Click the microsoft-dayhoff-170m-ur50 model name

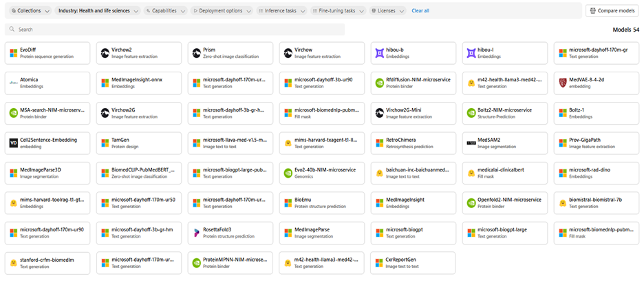(143, 200)
